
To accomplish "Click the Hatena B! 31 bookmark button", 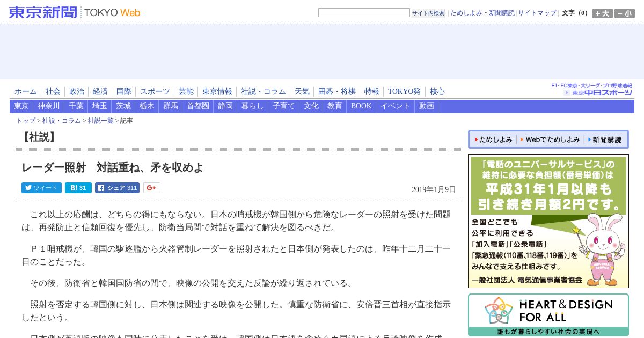I will (78, 188).
